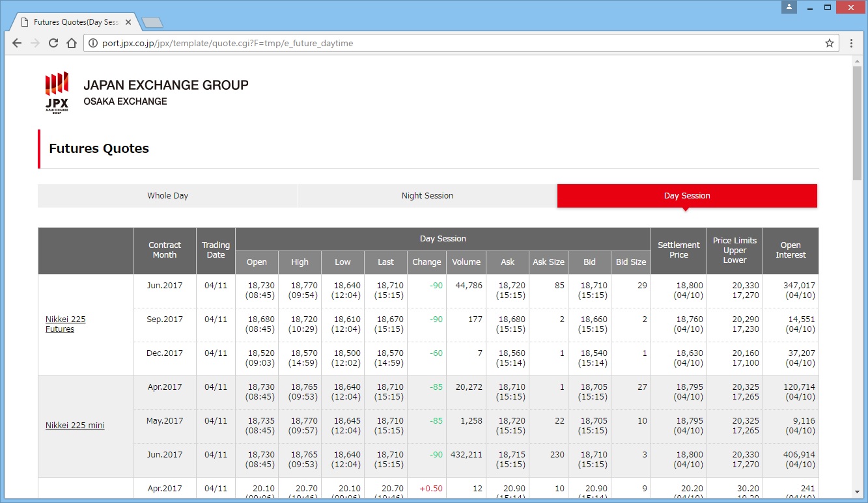Click the scrollbar up arrow
This screenshot has height=503, width=868.
coord(857,61)
